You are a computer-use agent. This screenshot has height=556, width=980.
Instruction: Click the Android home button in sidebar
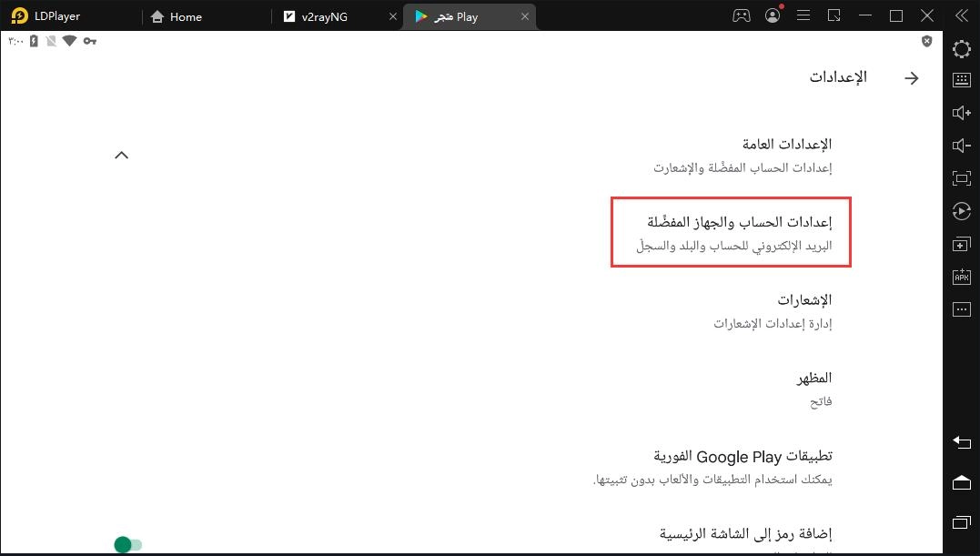pyautogui.click(x=961, y=482)
